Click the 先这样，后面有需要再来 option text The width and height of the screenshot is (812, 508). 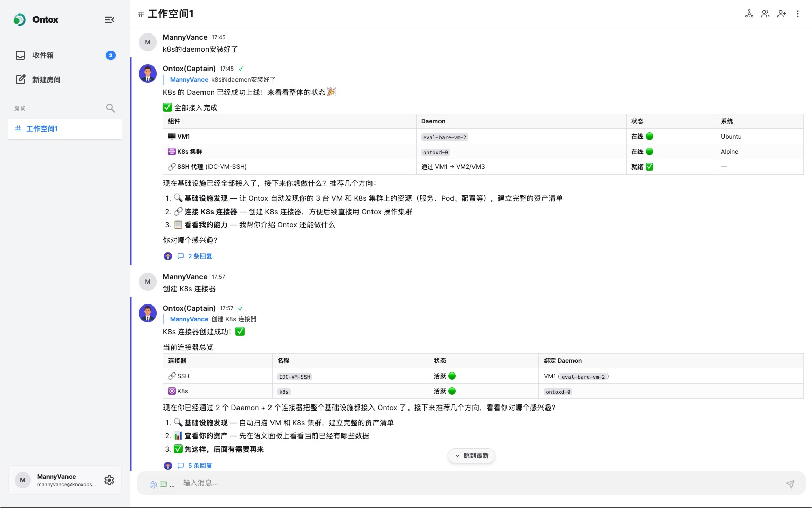click(224, 449)
